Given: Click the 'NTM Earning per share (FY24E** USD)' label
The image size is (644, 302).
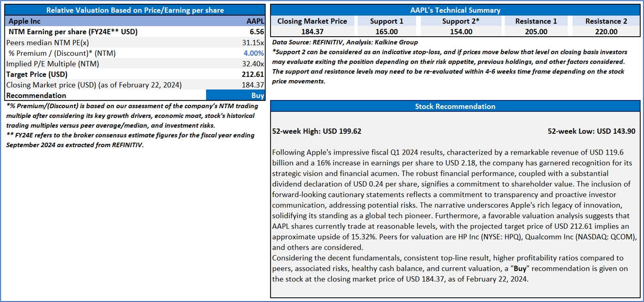Looking at the screenshot, I should point(73,32).
